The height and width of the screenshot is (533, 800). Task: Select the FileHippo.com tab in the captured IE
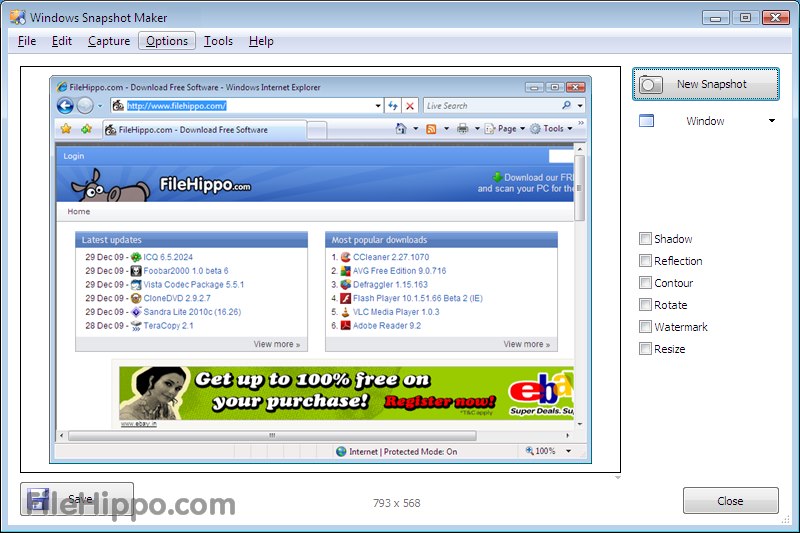click(204, 130)
